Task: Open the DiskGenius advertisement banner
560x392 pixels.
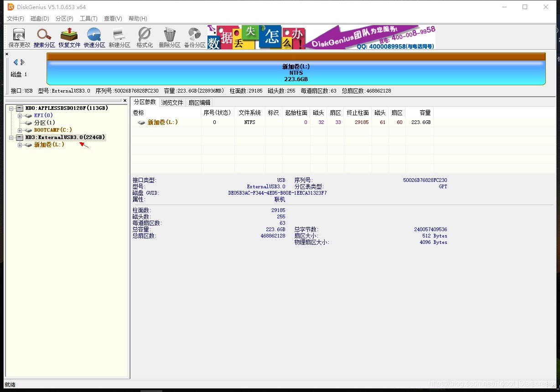Action: (x=321, y=37)
